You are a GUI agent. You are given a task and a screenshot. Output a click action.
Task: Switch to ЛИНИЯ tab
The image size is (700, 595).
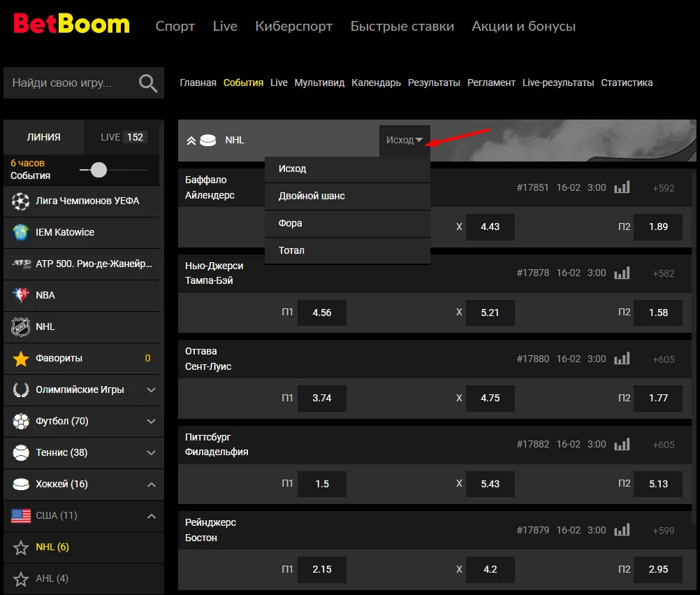click(x=44, y=137)
